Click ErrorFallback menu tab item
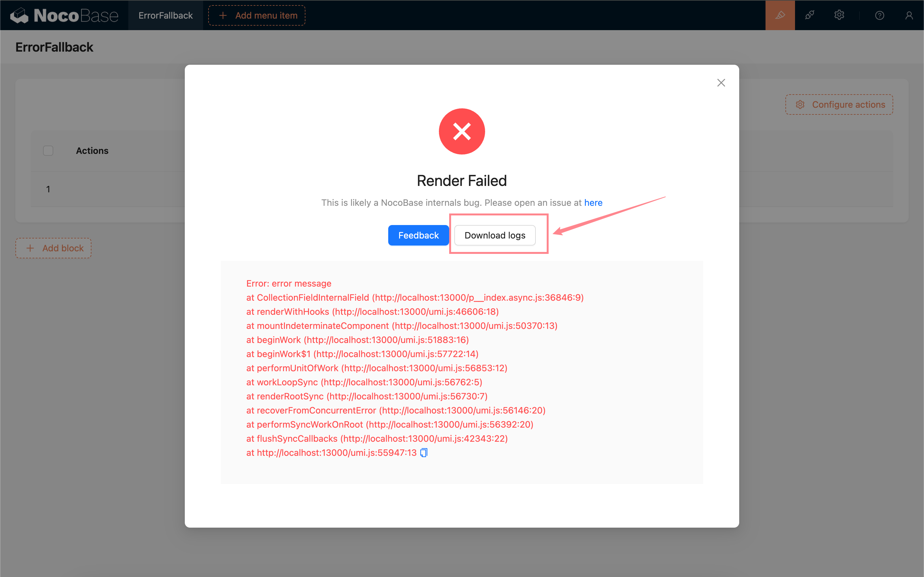The image size is (924, 577). [166, 15]
